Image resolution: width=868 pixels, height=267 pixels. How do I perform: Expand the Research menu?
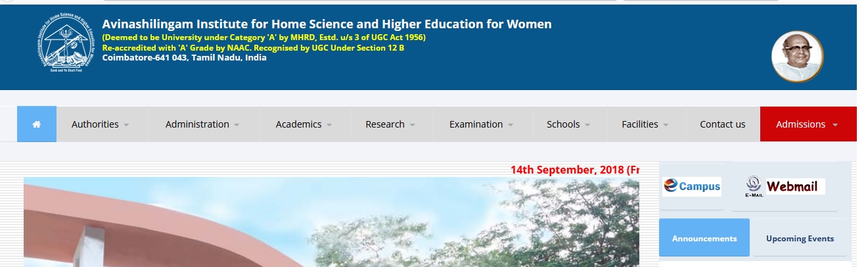pyautogui.click(x=390, y=124)
